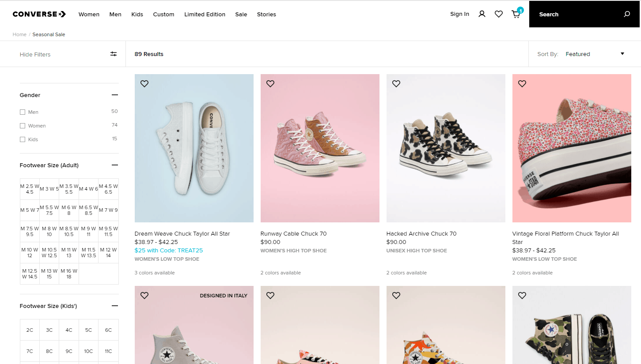Image resolution: width=641 pixels, height=364 pixels.
Task: Select adult size M 7 W 9
Action: pyautogui.click(x=108, y=210)
